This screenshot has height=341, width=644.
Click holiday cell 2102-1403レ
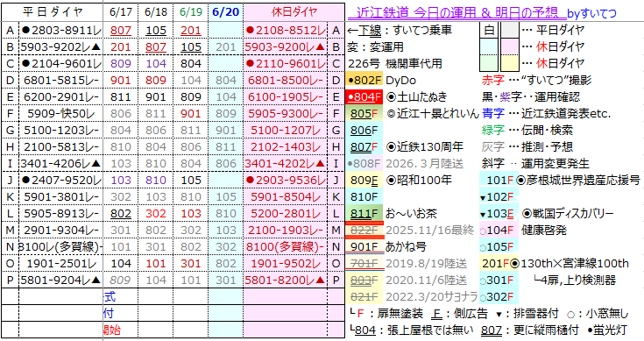pyautogui.click(x=286, y=146)
